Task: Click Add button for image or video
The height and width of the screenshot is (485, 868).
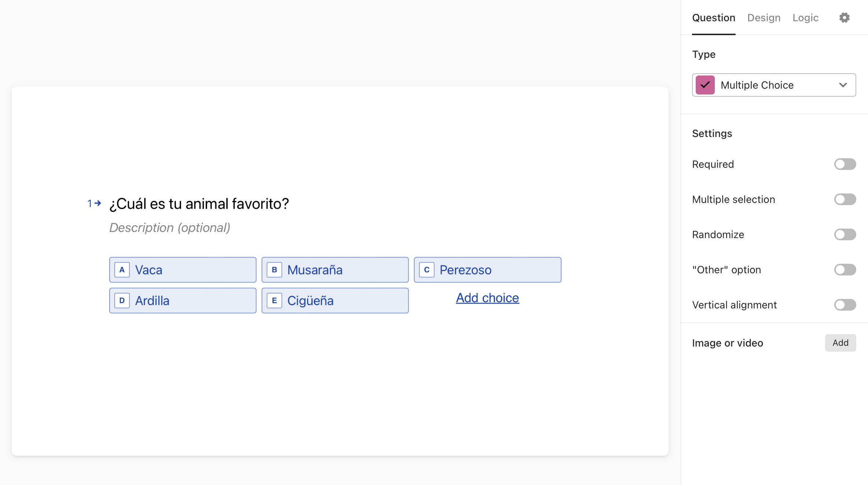Action: pos(841,343)
